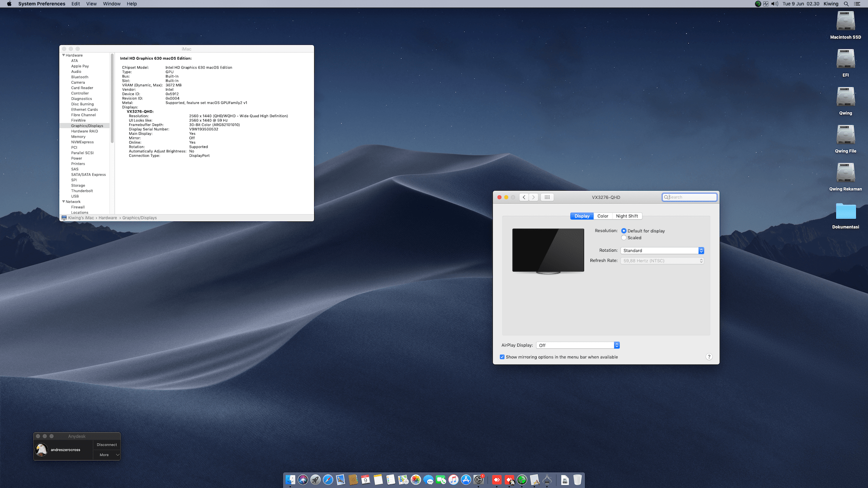Viewport: 868px width, 488px height.
Task: Open Qwing File drive on desktop
Action: pyautogui.click(x=845, y=135)
